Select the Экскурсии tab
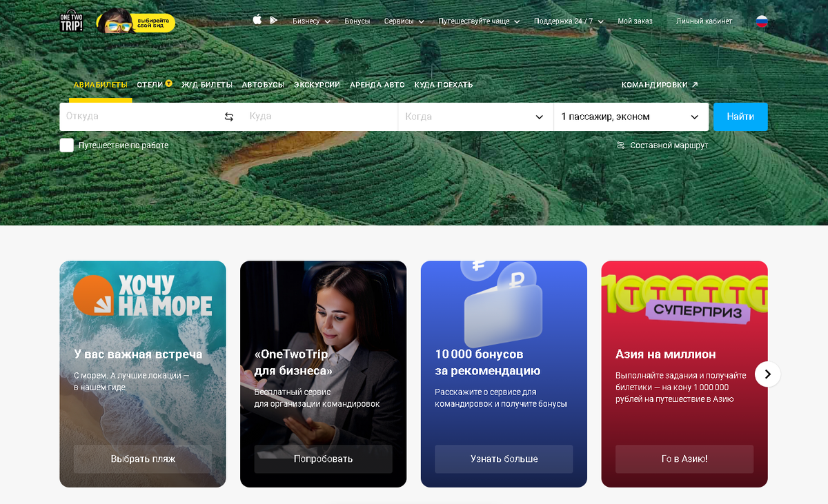The height and width of the screenshot is (504, 828). [317, 85]
